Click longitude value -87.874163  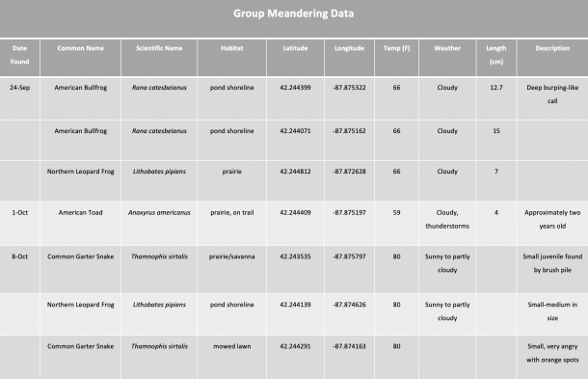[x=349, y=346]
